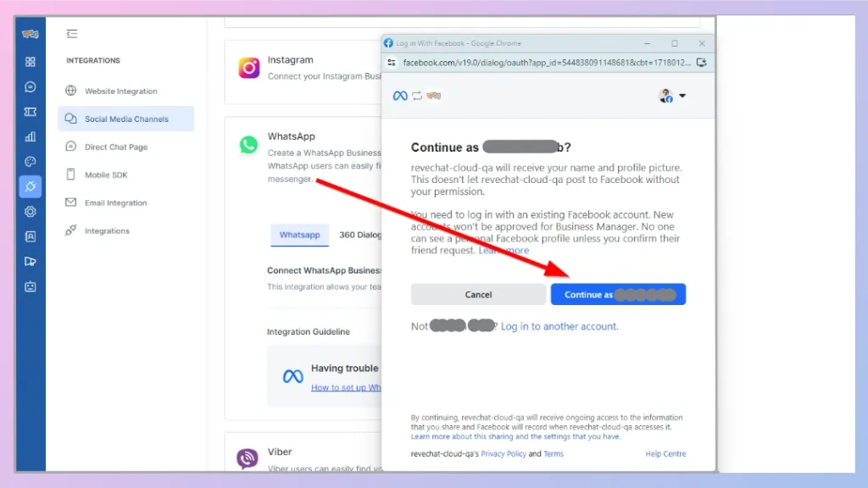868x488 pixels.
Task: Open the settings gear icon in sidebar
Action: point(31,211)
